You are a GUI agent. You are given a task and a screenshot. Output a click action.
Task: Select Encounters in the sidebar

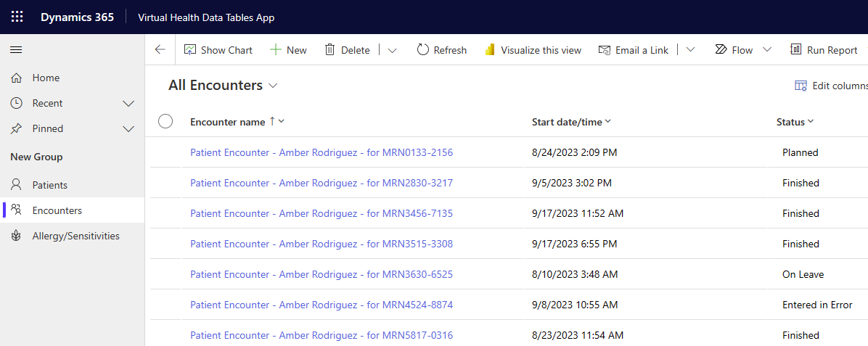[x=72, y=210]
